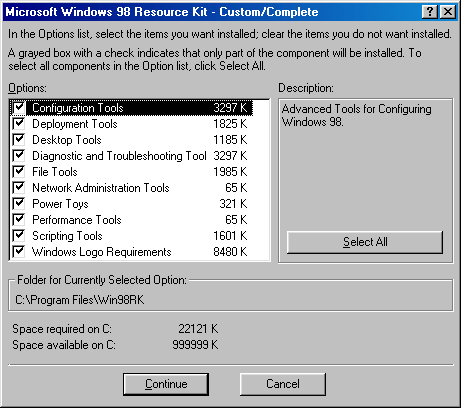This screenshot has width=461, height=408.
Task: Click the 8480 K size value
Action: (230, 252)
